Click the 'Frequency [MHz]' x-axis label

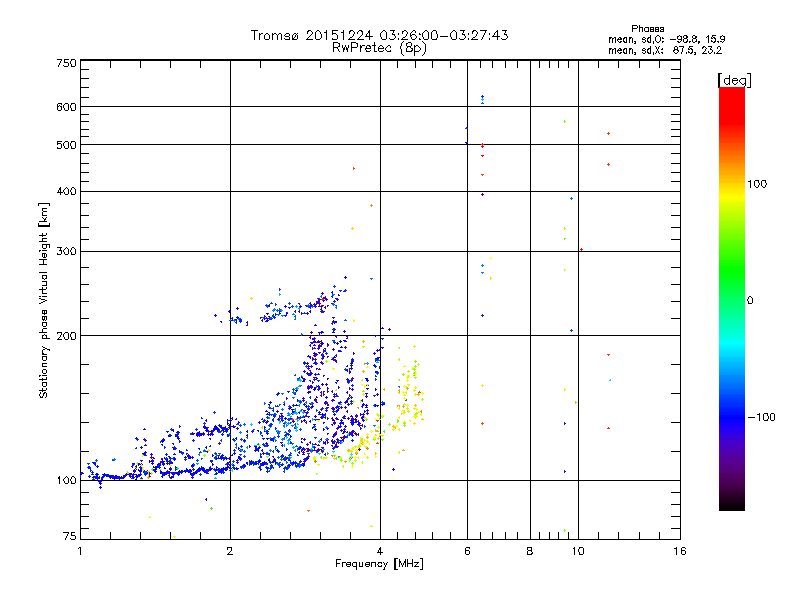pos(379,564)
